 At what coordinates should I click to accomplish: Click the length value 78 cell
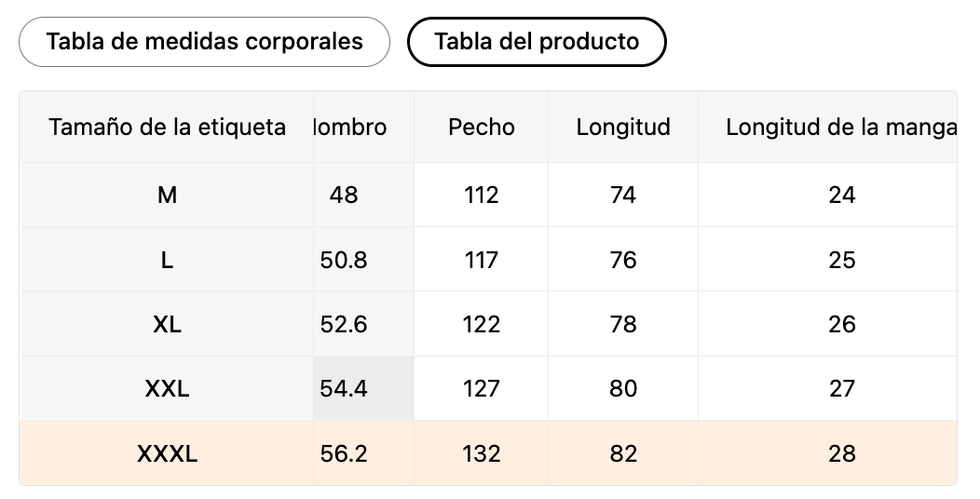[x=623, y=324]
